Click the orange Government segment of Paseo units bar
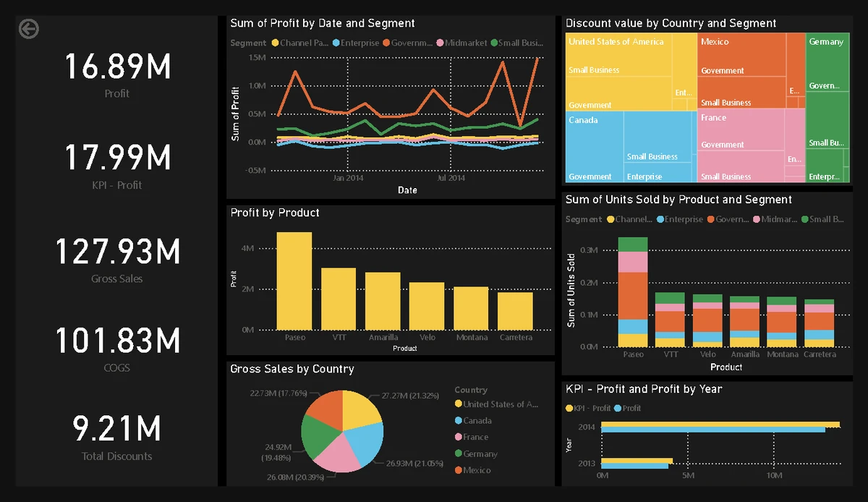The width and height of the screenshot is (868, 502). (633, 296)
